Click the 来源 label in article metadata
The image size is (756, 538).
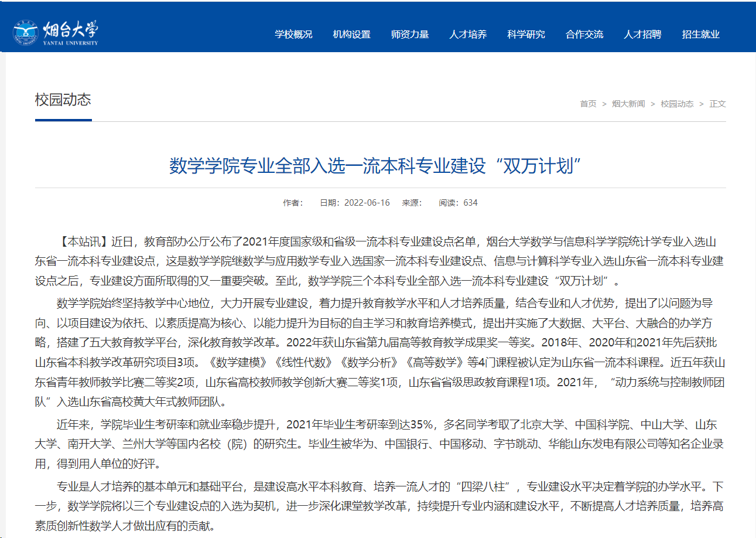(x=412, y=203)
